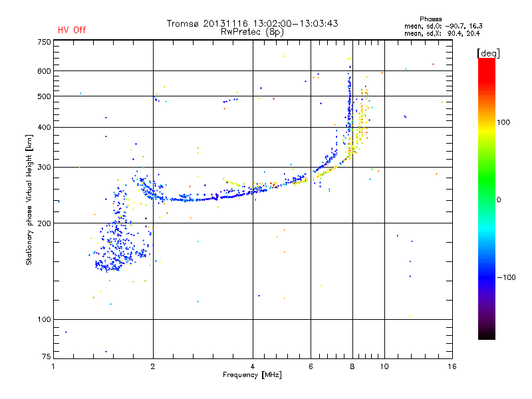
Task: Click the "600" km height tick label
Action: [44, 71]
